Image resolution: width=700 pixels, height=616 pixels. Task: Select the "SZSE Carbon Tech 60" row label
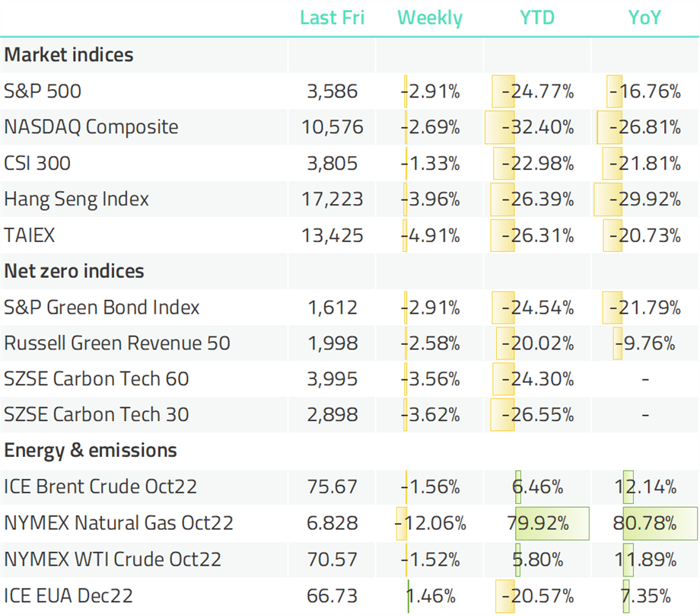pyautogui.click(x=97, y=378)
